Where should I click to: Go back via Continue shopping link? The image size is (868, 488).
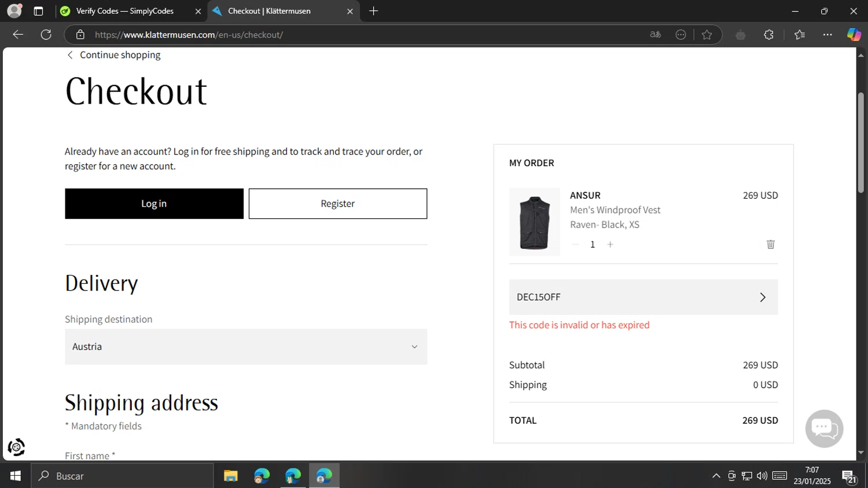(x=114, y=55)
